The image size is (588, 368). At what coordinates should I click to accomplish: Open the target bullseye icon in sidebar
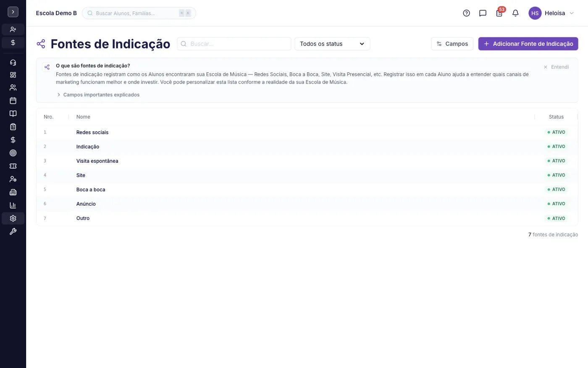click(13, 153)
